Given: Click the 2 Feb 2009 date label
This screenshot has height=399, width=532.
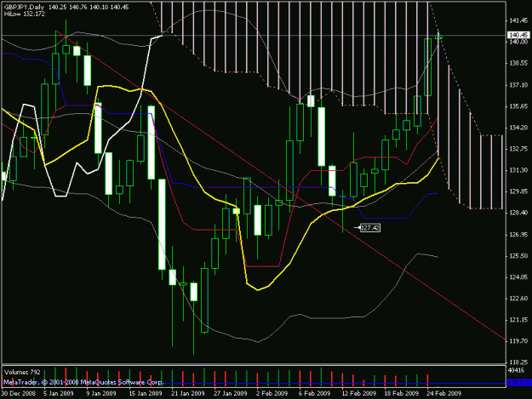Looking at the screenshot, I should coord(272,393).
